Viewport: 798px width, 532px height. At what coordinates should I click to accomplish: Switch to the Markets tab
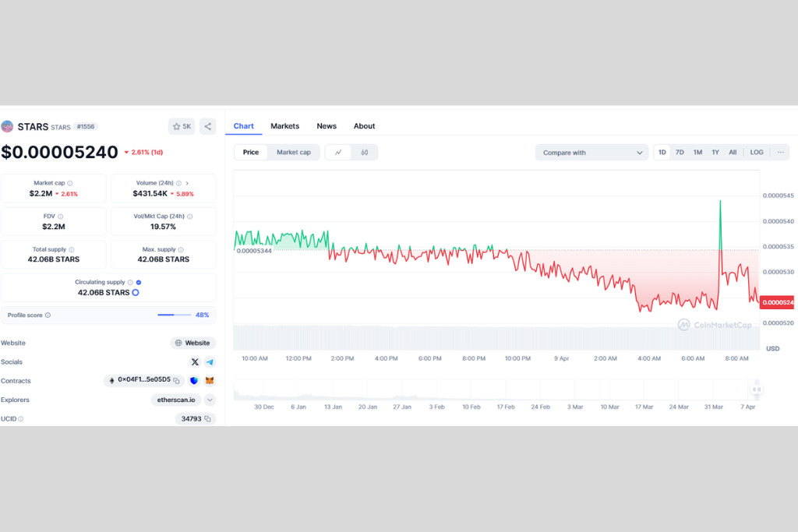[285, 126]
